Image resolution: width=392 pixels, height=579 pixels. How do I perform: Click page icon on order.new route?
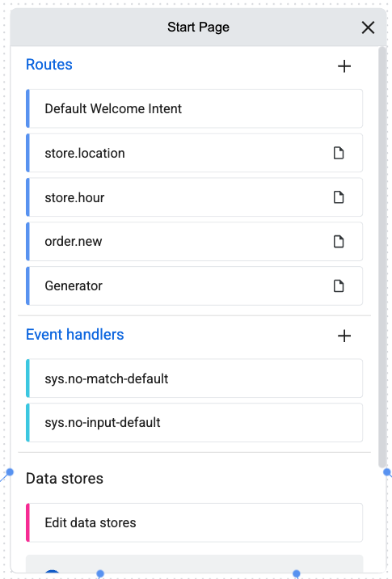click(x=339, y=242)
